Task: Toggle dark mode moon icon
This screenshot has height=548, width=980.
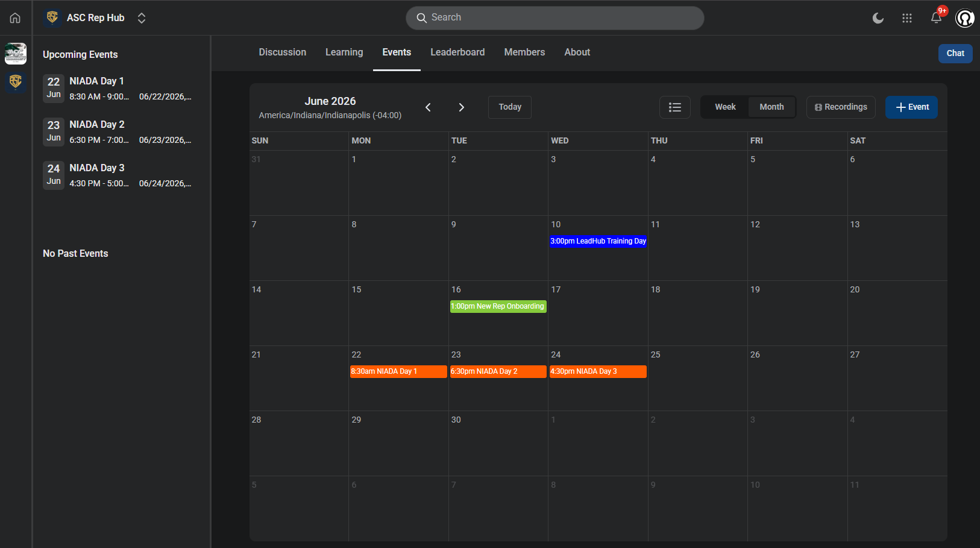Action: pos(878,18)
